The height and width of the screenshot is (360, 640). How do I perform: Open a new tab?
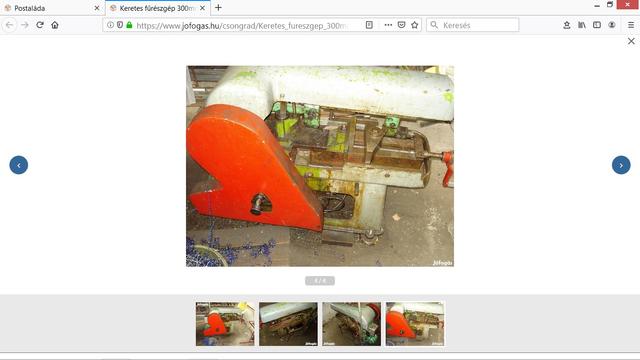218,7
